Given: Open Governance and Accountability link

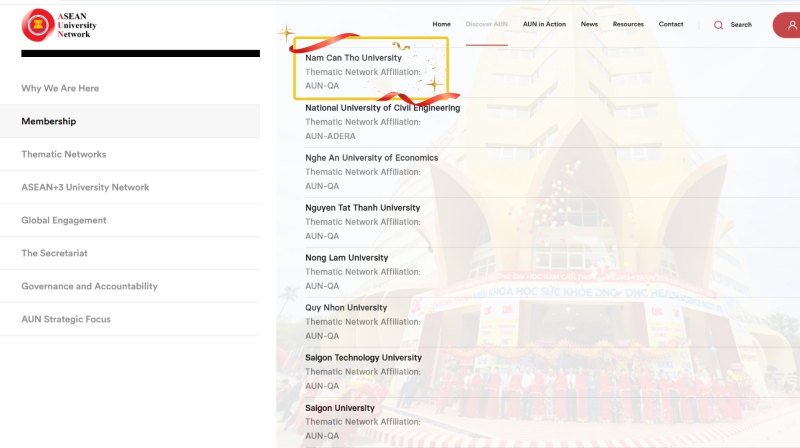Looking at the screenshot, I should tap(89, 286).
